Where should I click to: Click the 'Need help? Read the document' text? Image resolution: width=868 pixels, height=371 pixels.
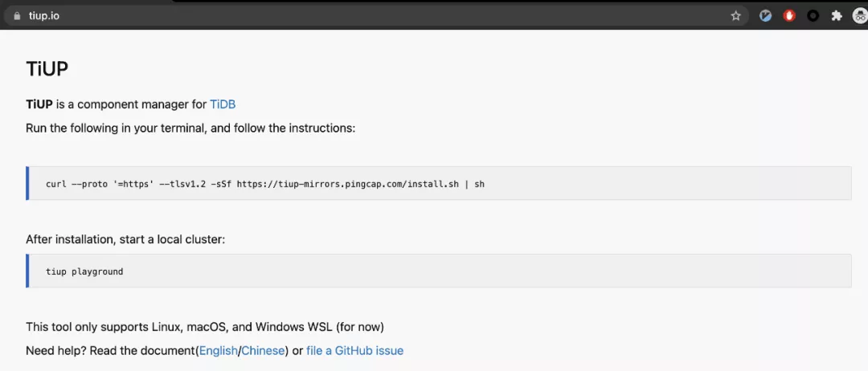[x=110, y=351]
